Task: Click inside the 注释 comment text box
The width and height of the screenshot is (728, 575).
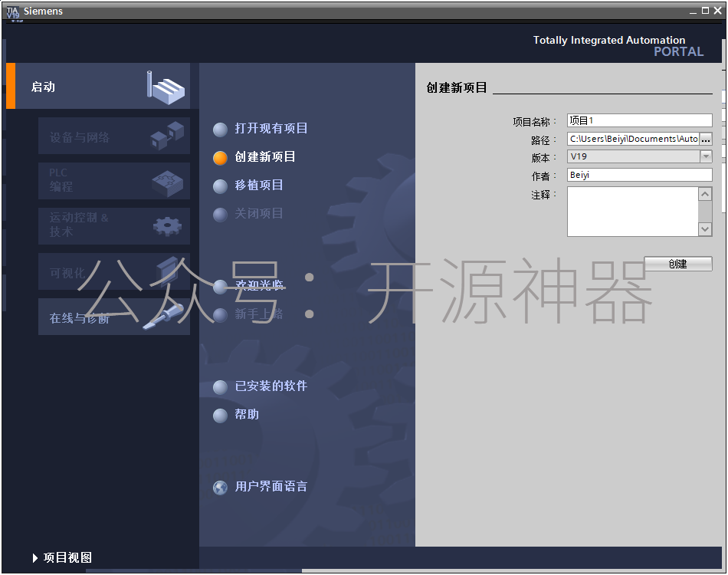Action: click(x=633, y=212)
